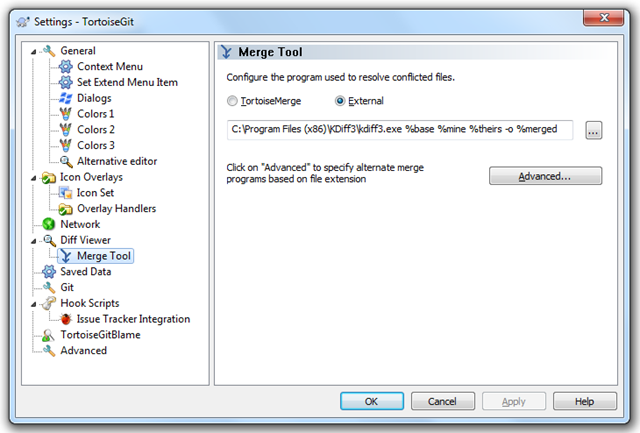The image size is (640, 433).
Task: Click the Icon Set icon
Action: (x=66, y=193)
